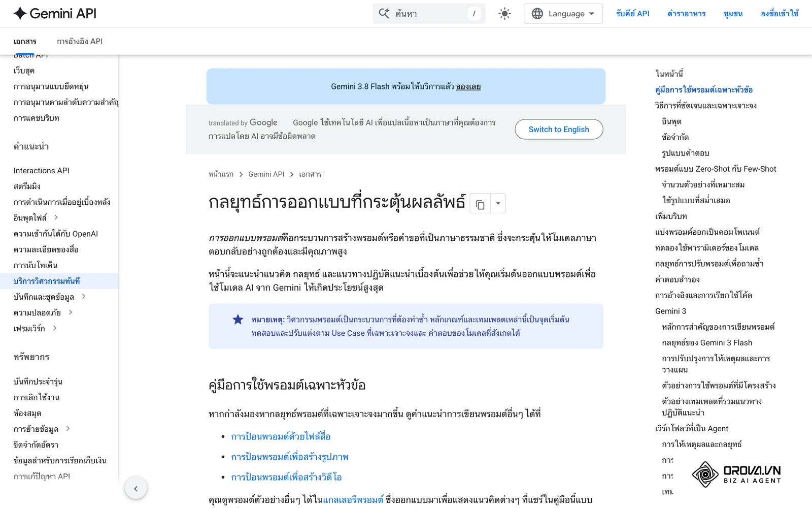Focus the ค้นหา search field
The width and height of the screenshot is (812, 508).
pyautogui.click(x=429, y=14)
